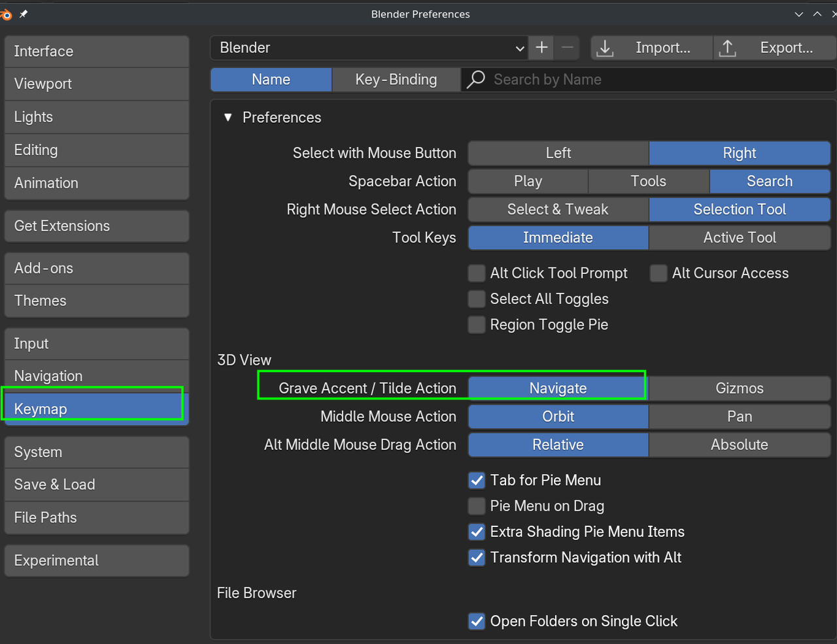The width and height of the screenshot is (837, 644).
Task: Click the "Blender Preferences" window title
Action: (x=420, y=14)
